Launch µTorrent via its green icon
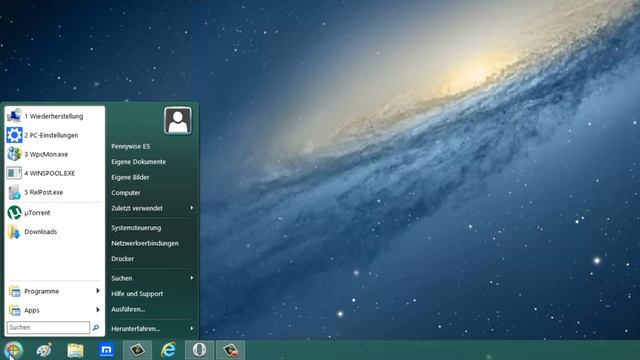Image resolution: width=640 pixels, height=360 pixels. click(14, 213)
